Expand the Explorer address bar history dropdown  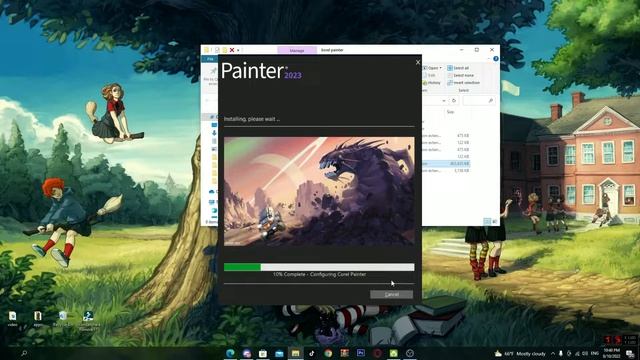point(444,100)
